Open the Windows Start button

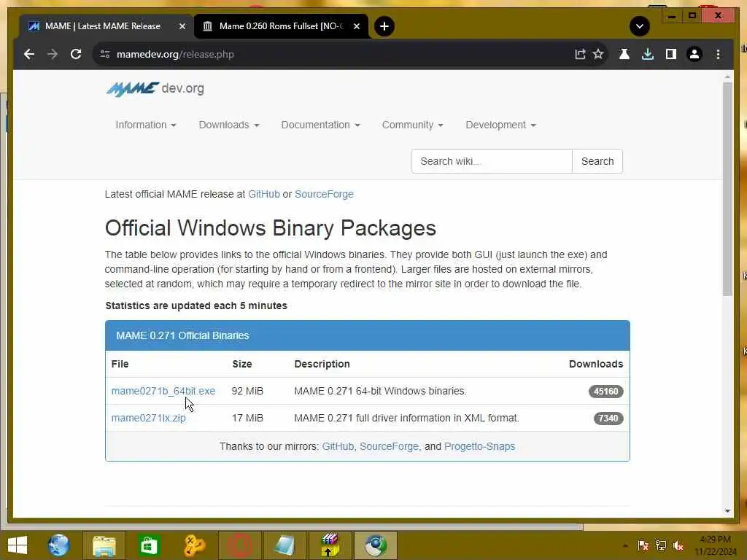(18, 545)
